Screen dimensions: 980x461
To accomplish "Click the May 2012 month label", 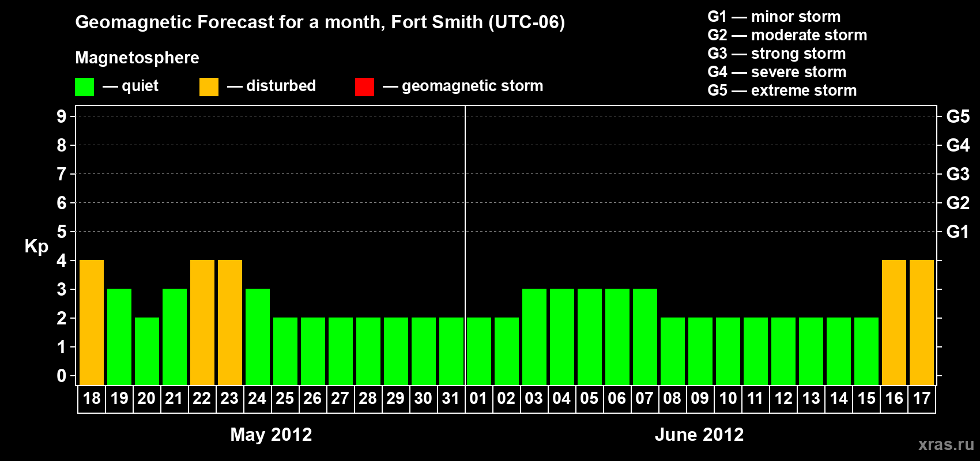I will [x=271, y=434].
